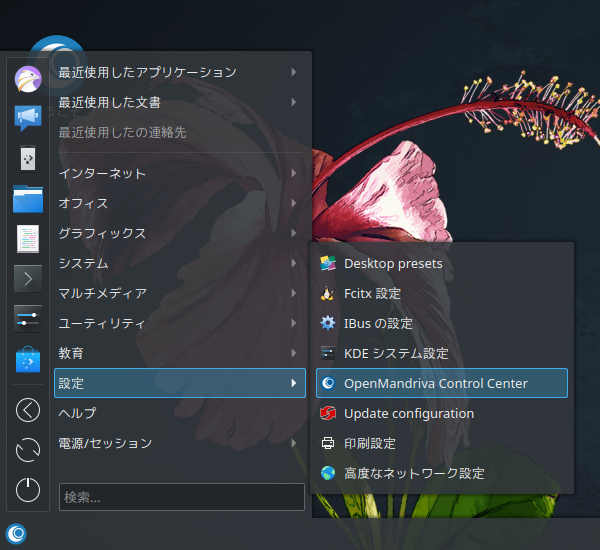Viewport: 600px width, 550px height.
Task: Open Fcitx 設定
Action: click(x=442, y=294)
